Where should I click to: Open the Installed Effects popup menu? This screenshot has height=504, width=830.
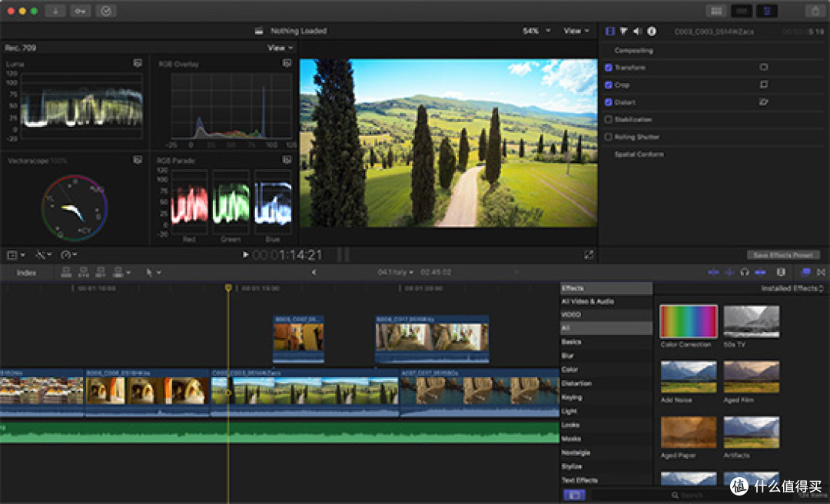(x=792, y=289)
